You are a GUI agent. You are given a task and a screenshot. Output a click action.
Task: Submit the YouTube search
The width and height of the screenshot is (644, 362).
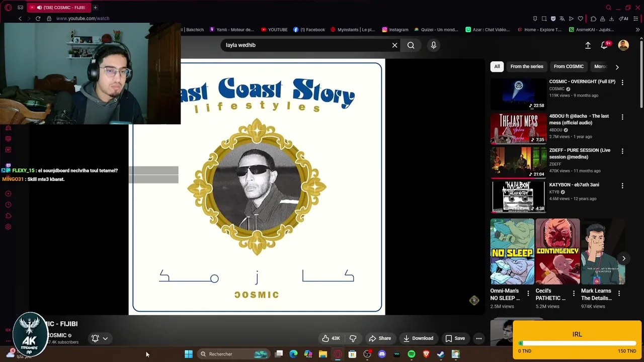(411, 45)
